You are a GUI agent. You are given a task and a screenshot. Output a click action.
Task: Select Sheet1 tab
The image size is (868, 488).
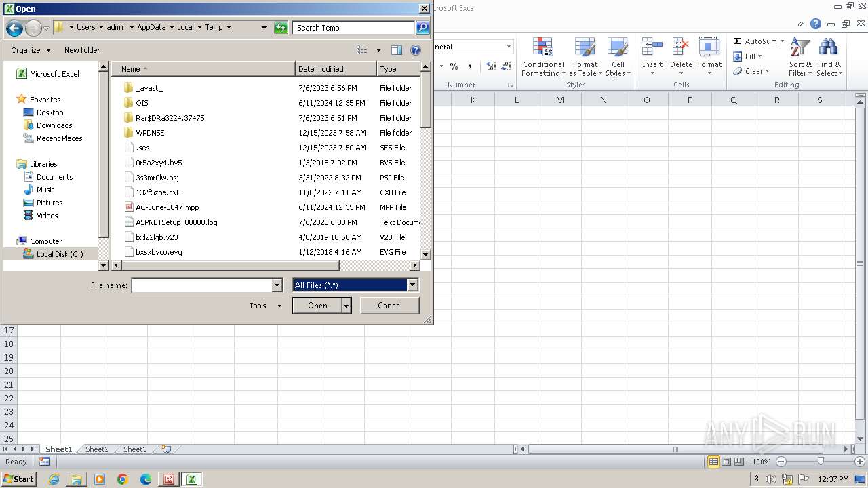(x=58, y=449)
